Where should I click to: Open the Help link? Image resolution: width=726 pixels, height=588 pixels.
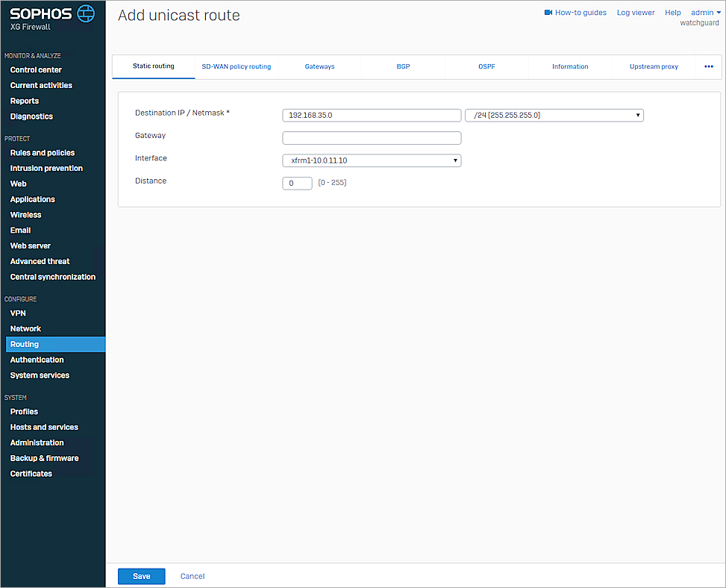pyautogui.click(x=672, y=12)
